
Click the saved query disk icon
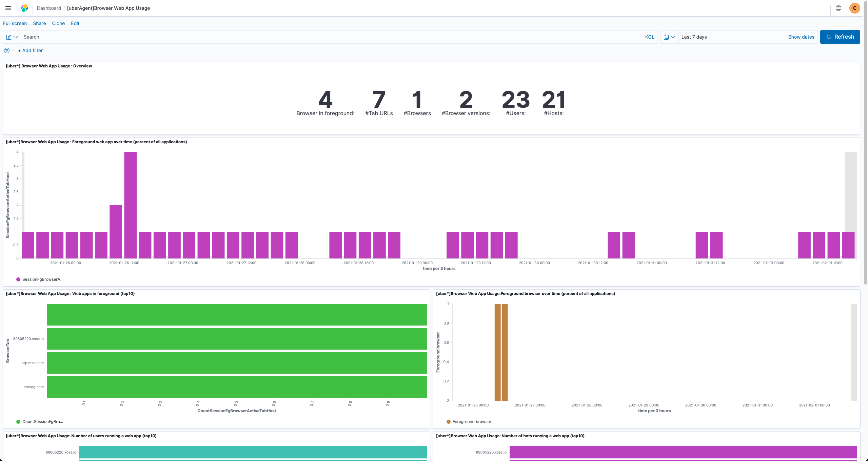point(9,37)
